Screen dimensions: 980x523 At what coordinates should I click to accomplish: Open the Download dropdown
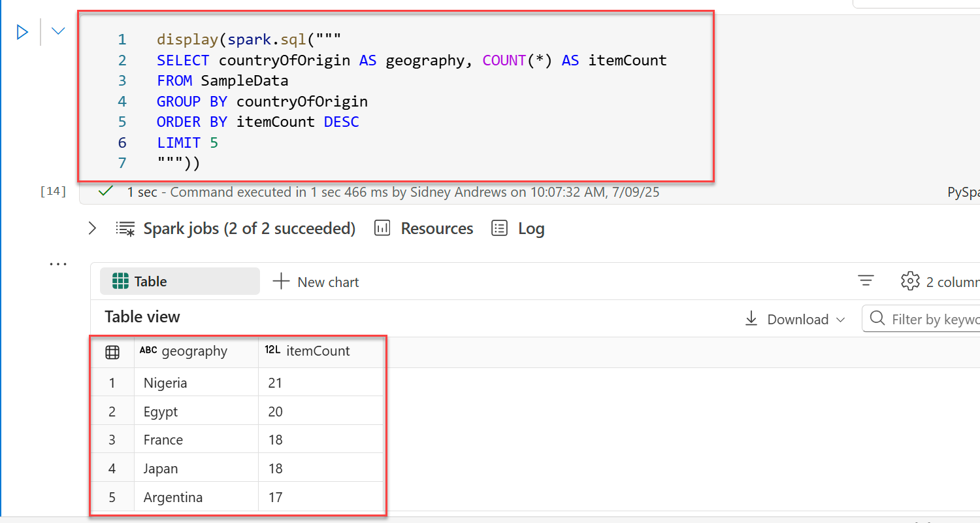(796, 319)
